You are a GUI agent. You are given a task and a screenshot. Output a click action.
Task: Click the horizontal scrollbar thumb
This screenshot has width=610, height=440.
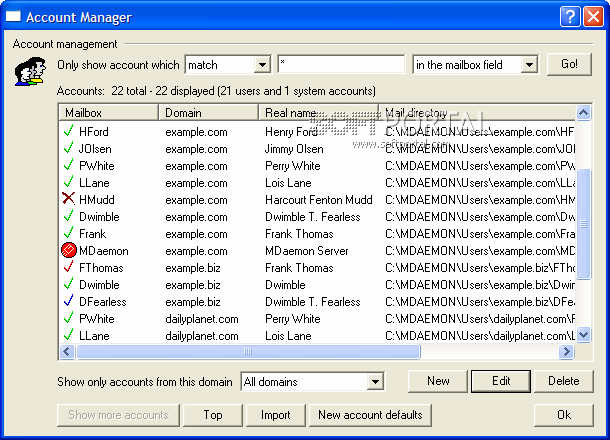248,352
